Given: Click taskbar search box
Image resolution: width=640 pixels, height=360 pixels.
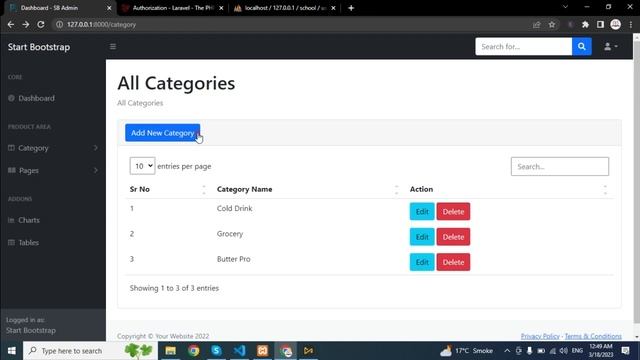Looking at the screenshot, I should pyautogui.click(x=90, y=351).
